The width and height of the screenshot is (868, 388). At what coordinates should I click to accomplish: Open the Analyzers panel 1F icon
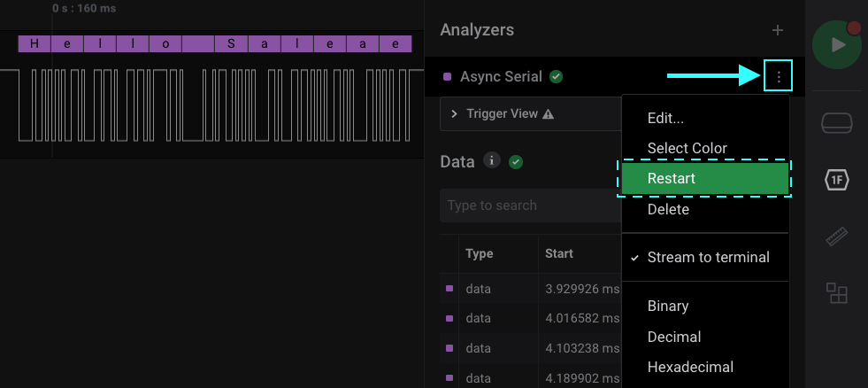click(836, 181)
